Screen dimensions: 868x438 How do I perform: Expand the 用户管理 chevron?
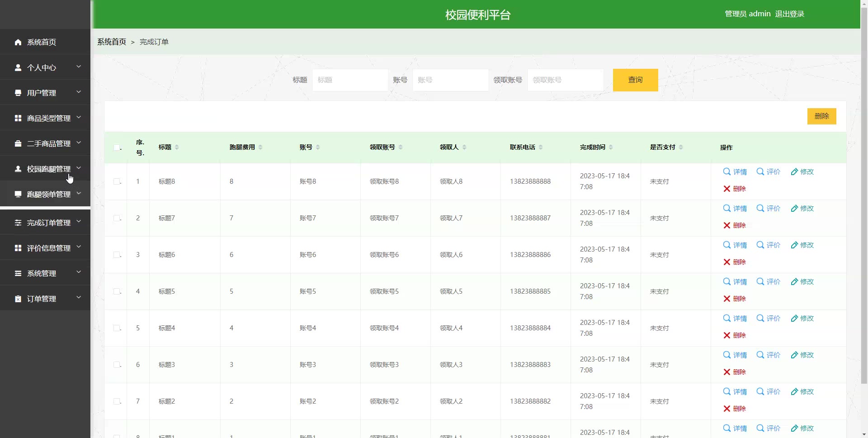click(79, 92)
